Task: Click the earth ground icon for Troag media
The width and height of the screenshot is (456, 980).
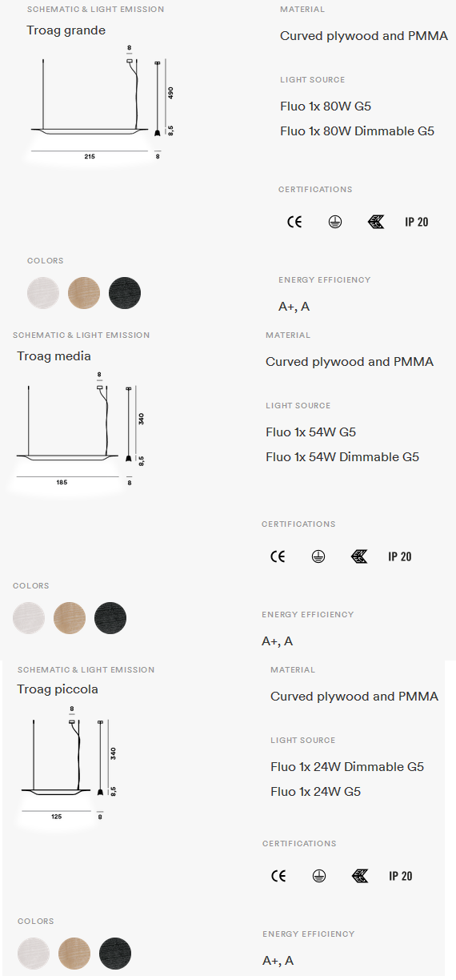Action: click(x=318, y=556)
